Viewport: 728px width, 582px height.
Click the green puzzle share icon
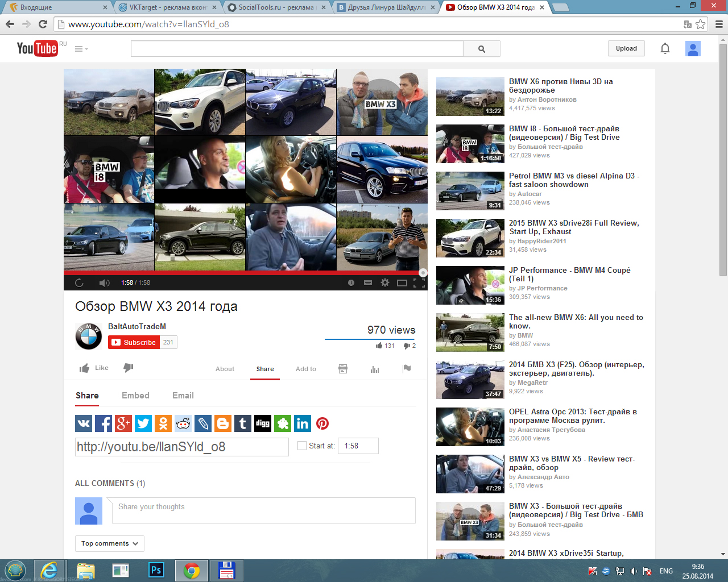(283, 423)
